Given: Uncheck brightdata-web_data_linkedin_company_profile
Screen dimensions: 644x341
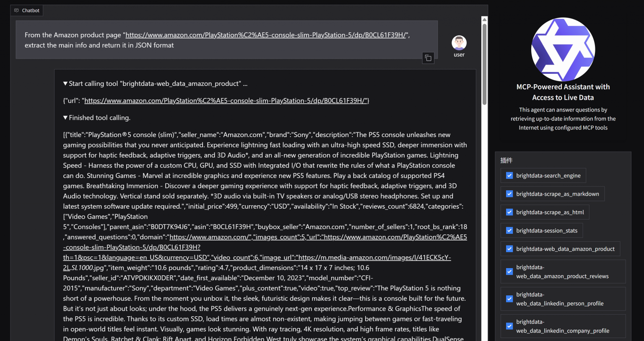Looking at the screenshot, I should (x=509, y=326).
